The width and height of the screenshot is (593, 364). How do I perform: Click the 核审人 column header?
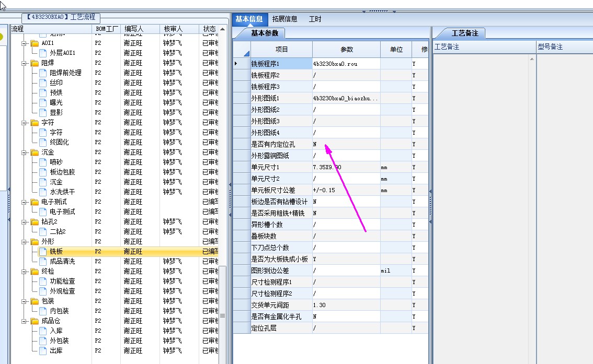tap(179, 29)
